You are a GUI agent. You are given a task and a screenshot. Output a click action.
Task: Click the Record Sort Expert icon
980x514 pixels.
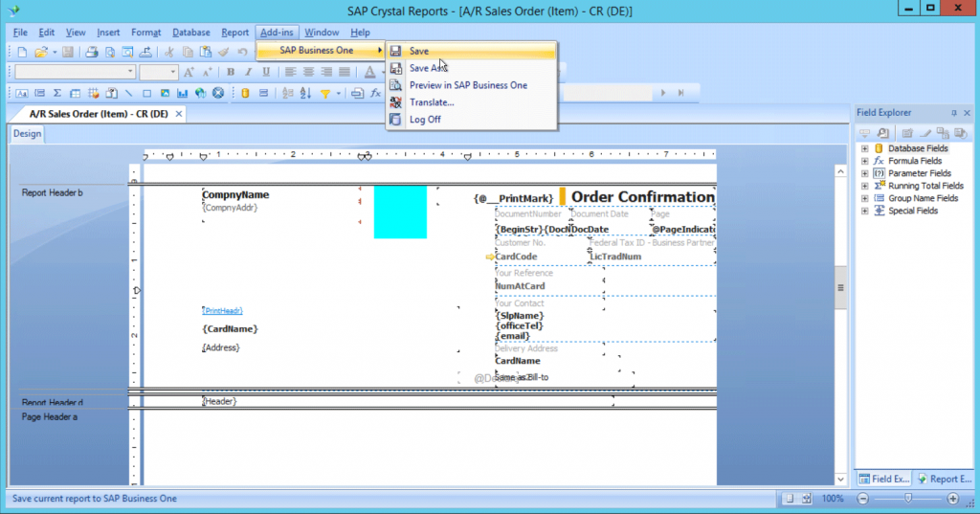pyautogui.click(x=305, y=93)
